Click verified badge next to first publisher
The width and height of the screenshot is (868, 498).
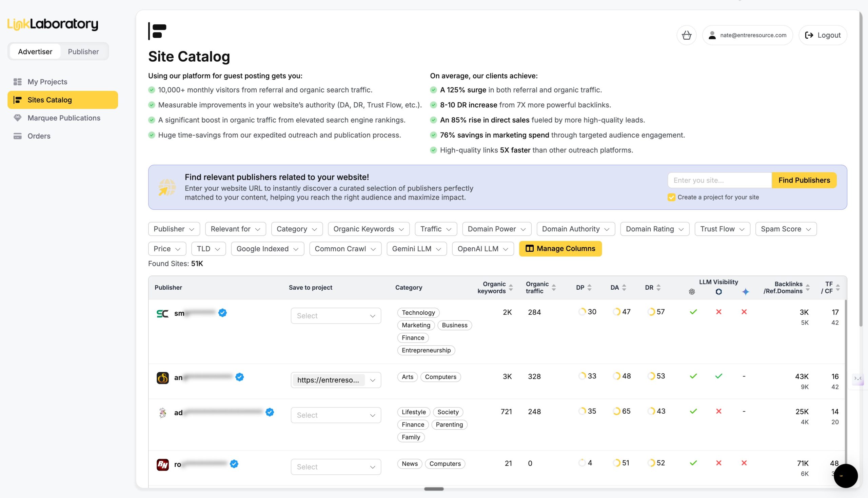[x=222, y=313]
